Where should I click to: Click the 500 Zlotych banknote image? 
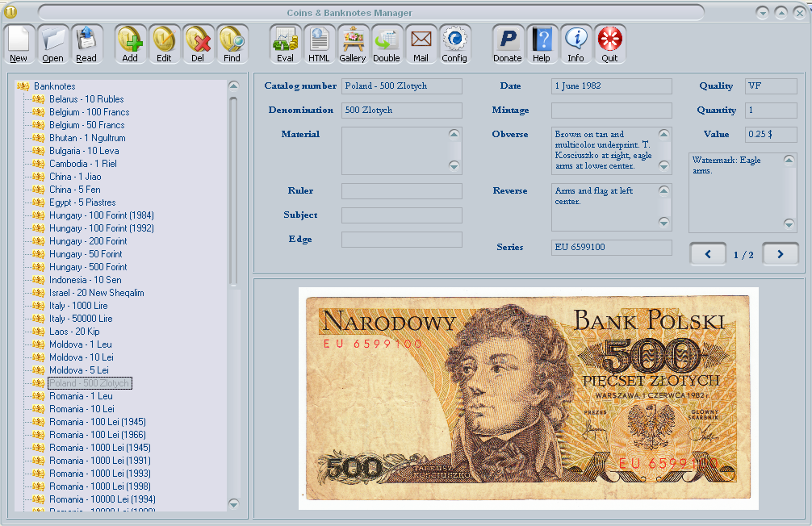528,398
